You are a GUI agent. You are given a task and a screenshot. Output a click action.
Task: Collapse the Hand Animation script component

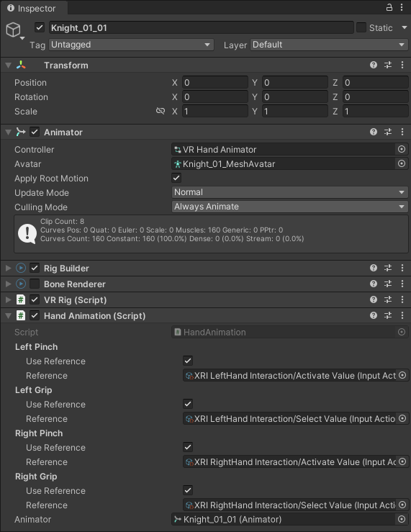point(9,315)
